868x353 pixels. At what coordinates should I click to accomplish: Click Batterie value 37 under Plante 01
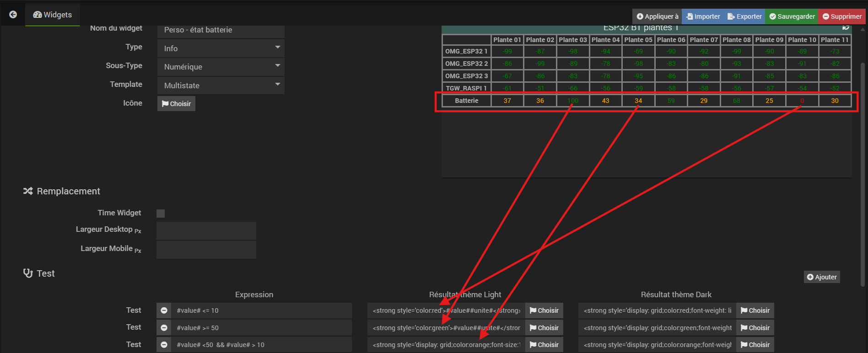coord(507,101)
